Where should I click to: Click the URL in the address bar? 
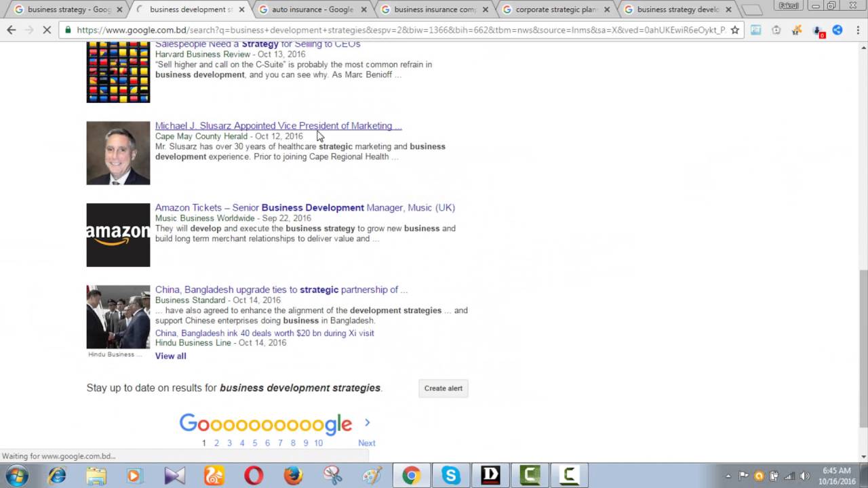pyautogui.click(x=401, y=30)
